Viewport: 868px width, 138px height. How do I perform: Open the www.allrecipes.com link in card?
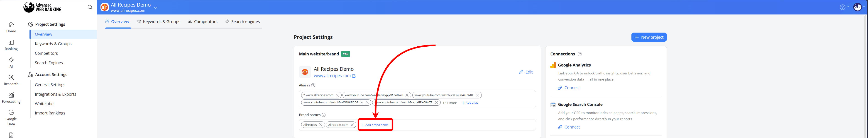point(332,76)
